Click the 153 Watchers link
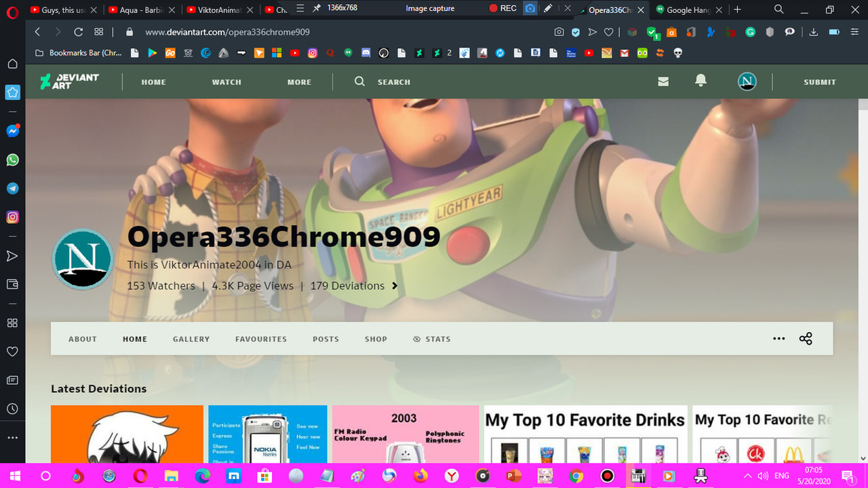The image size is (868, 488). [x=161, y=286]
